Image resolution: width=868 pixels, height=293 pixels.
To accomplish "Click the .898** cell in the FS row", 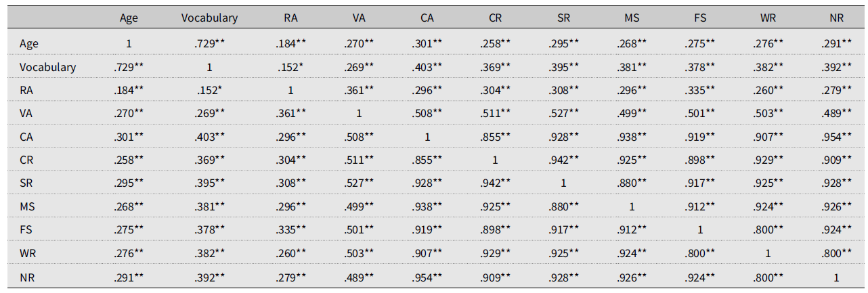I will (496, 231).
